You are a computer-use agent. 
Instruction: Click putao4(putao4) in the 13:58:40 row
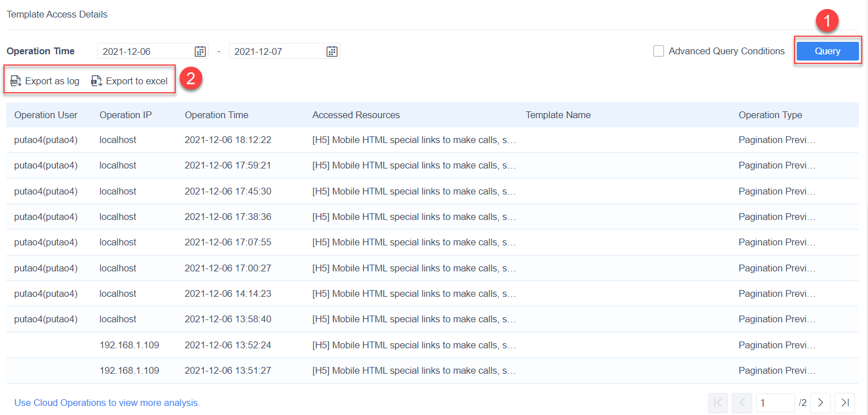pos(46,319)
